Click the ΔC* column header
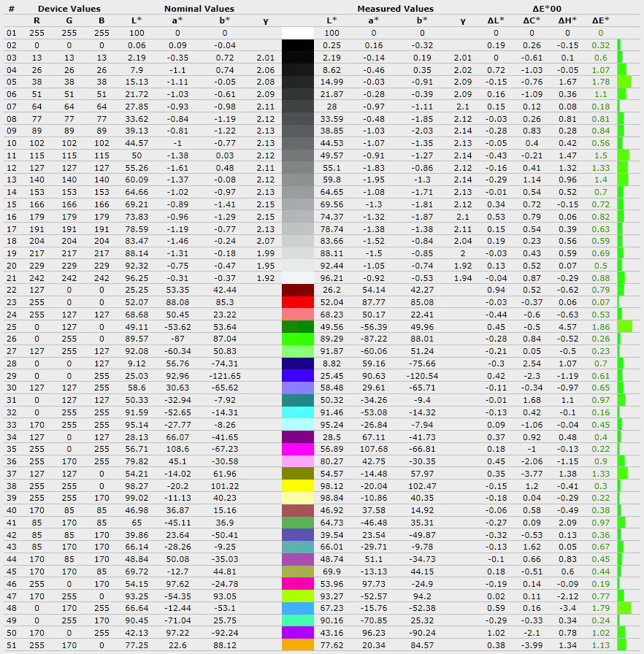644x654 pixels. pos(532,20)
